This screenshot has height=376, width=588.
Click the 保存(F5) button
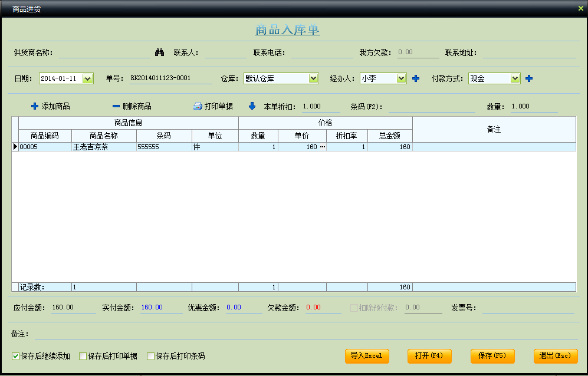coord(492,356)
